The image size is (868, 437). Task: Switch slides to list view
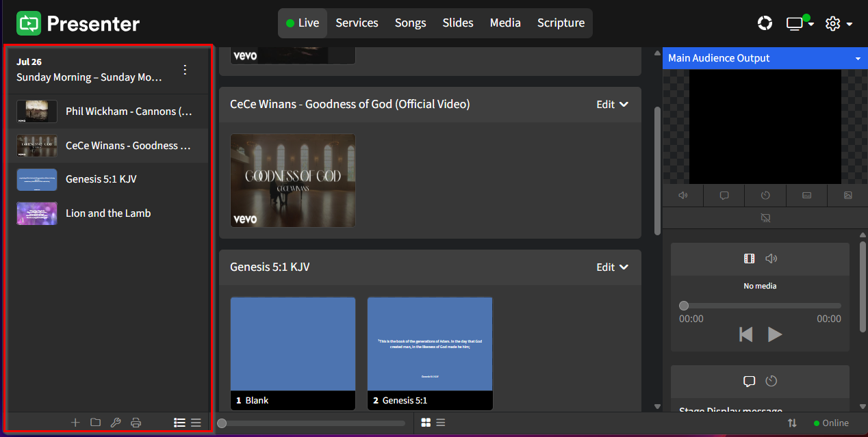[x=440, y=423]
